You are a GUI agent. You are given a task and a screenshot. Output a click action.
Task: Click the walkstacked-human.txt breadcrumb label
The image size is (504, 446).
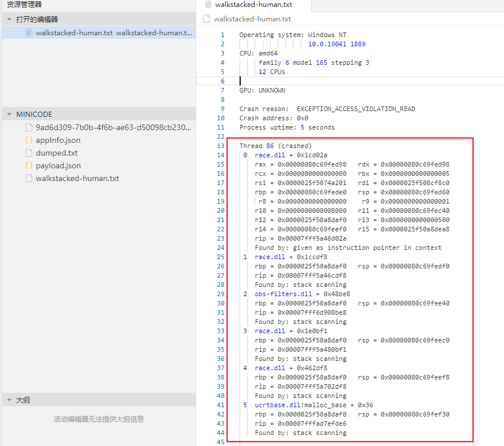[252, 19]
